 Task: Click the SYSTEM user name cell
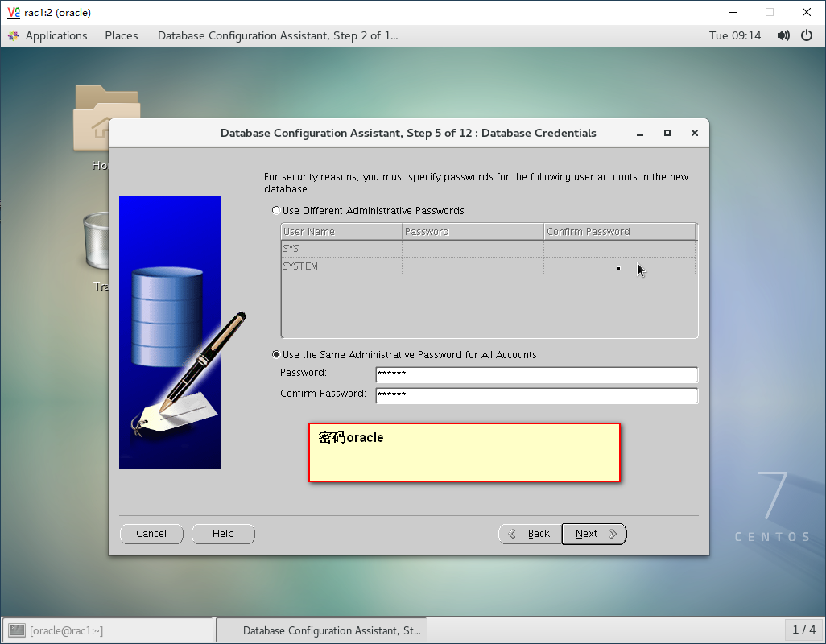pos(341,266)
